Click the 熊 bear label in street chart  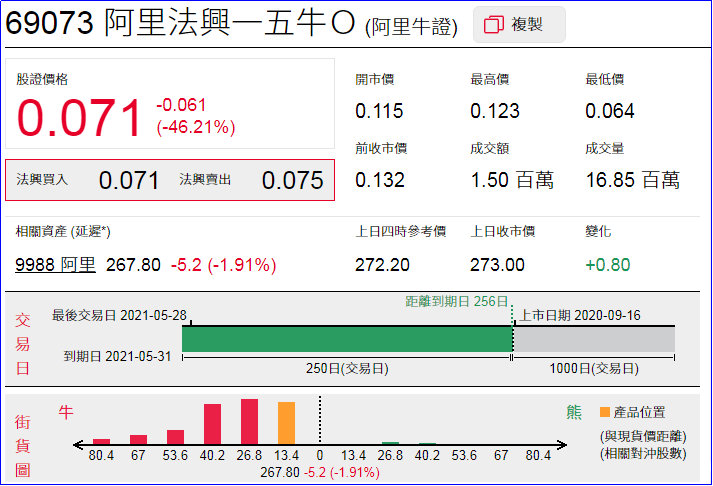click(574, 412)
